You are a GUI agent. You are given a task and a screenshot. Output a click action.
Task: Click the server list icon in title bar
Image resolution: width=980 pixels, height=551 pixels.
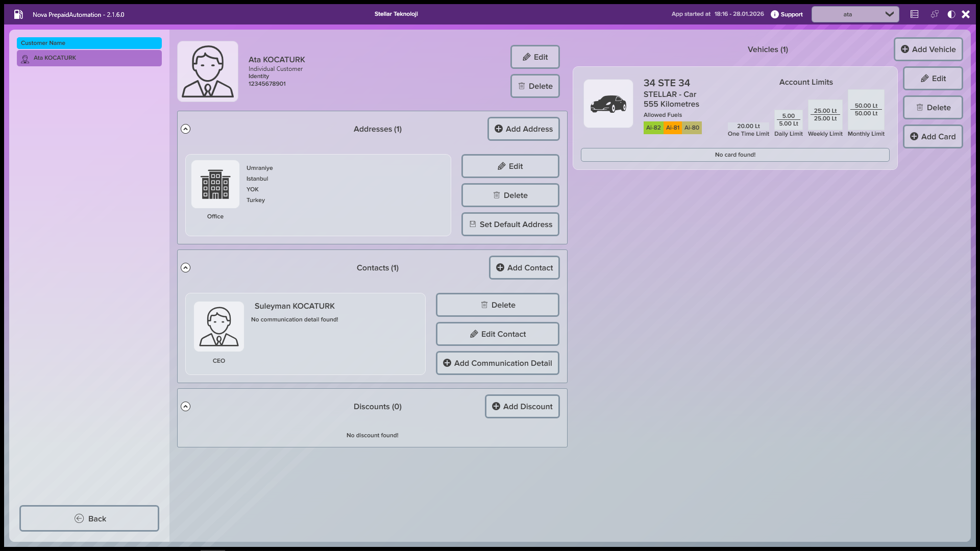tap(914, 14)
